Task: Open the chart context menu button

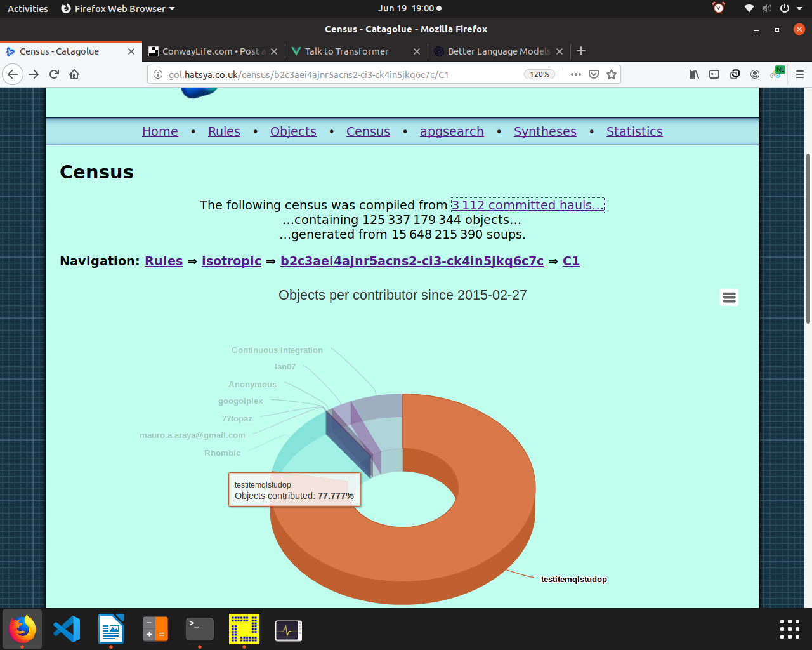Action: point(729,297)
